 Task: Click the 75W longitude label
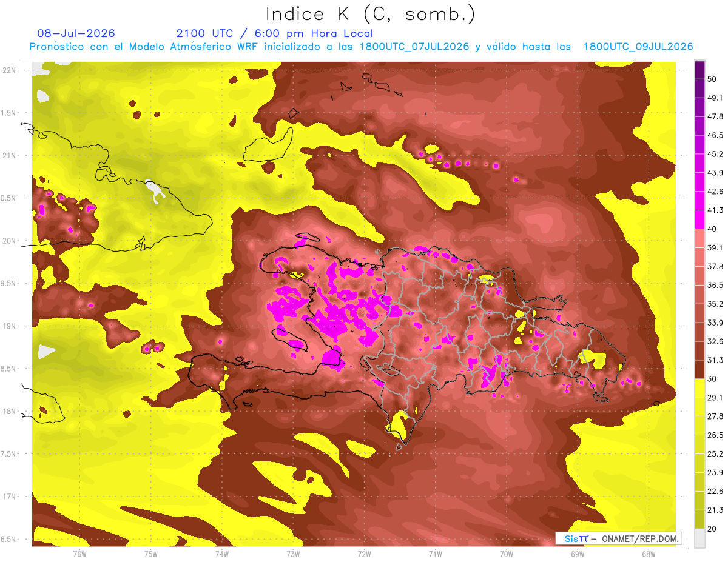click(x=151, y=554)
